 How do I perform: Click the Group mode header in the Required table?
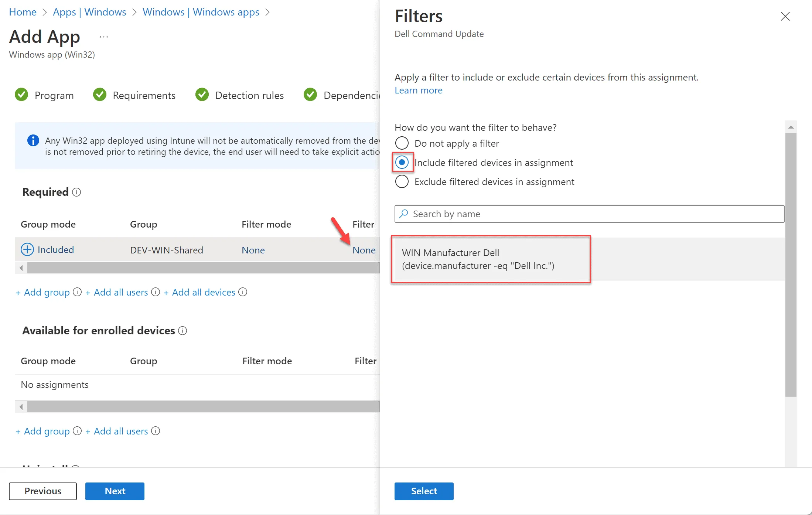click(x=48, y=224)
